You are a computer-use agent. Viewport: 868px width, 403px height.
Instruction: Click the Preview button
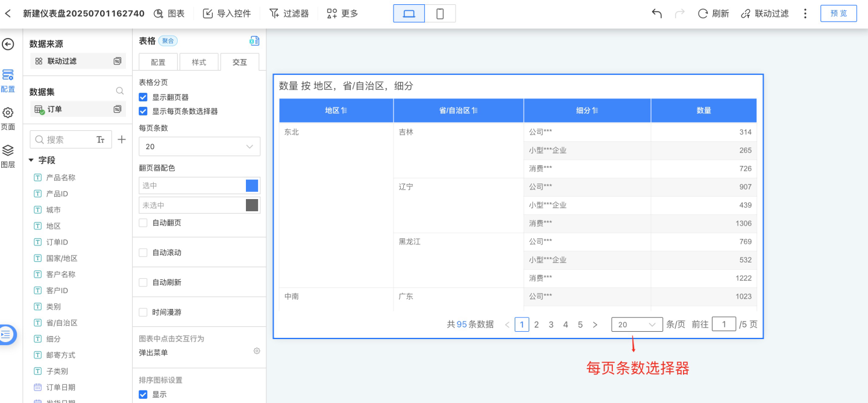pyautogui.click(x=838, y=13)
